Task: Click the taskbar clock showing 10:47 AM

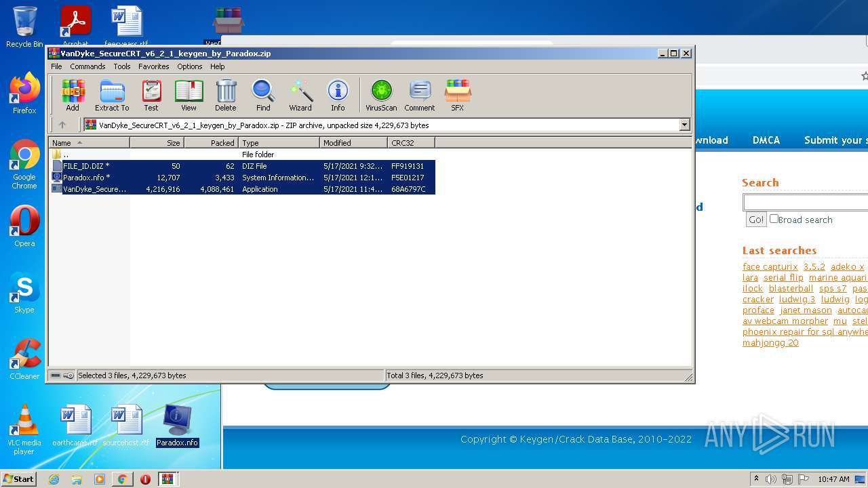Action: [833, 479]
